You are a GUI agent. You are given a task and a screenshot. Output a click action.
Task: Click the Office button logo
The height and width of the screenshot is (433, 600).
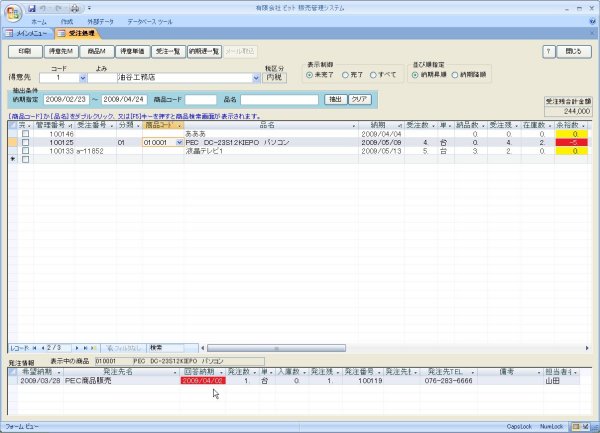point(12,11)
